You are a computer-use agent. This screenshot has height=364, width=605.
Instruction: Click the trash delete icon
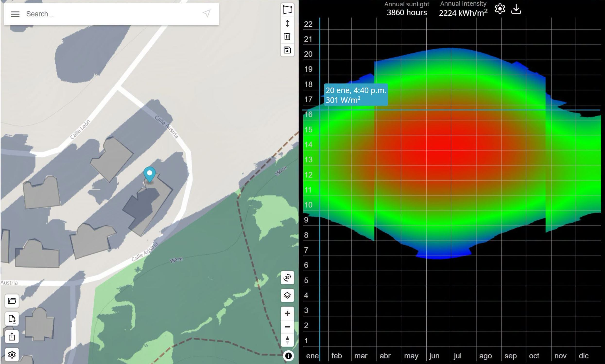click(x=287, y=37)
